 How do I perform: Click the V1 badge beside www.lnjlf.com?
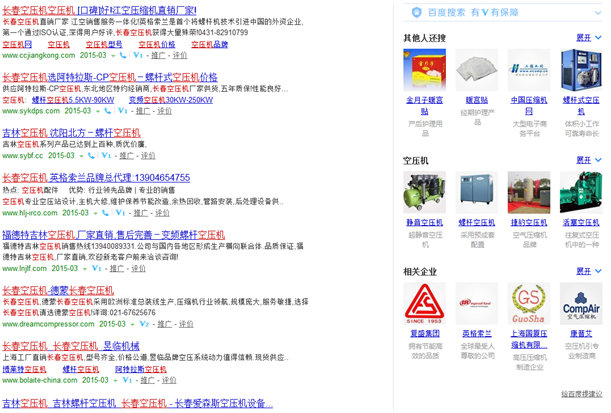pyautogui.click(x=96, y=268)
